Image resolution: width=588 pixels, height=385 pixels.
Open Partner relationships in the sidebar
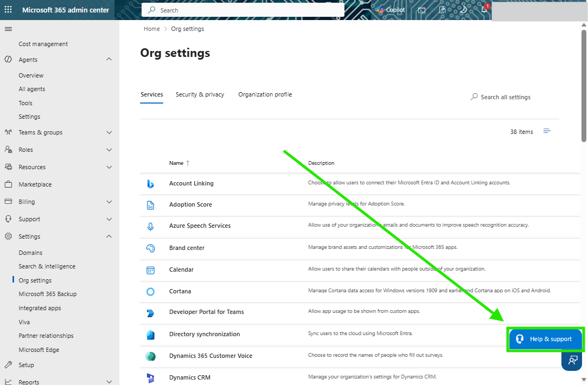pos(46,336)
